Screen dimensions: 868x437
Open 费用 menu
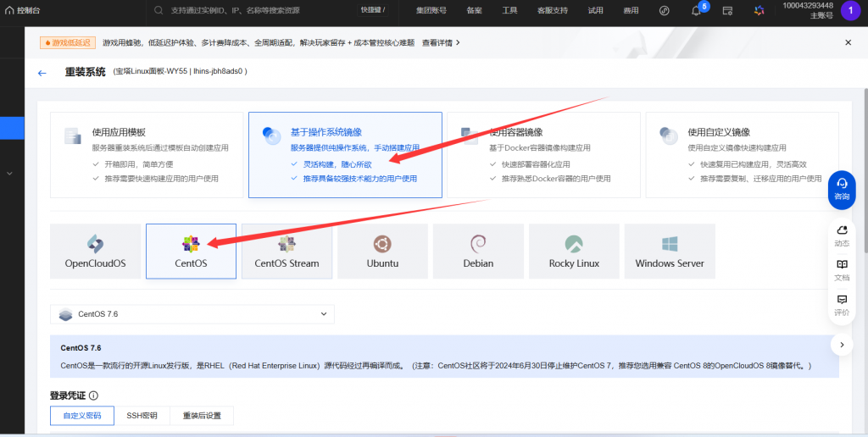(x=631, y=10)
